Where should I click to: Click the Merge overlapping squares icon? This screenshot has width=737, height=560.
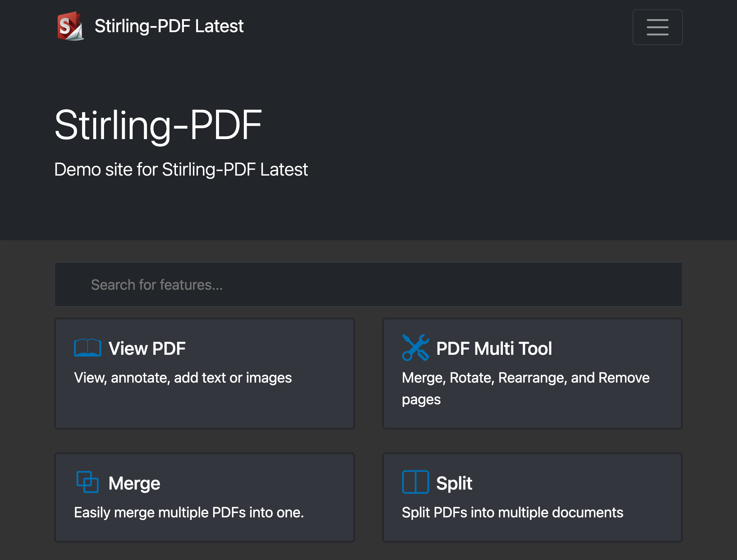(x=87, y=482)
